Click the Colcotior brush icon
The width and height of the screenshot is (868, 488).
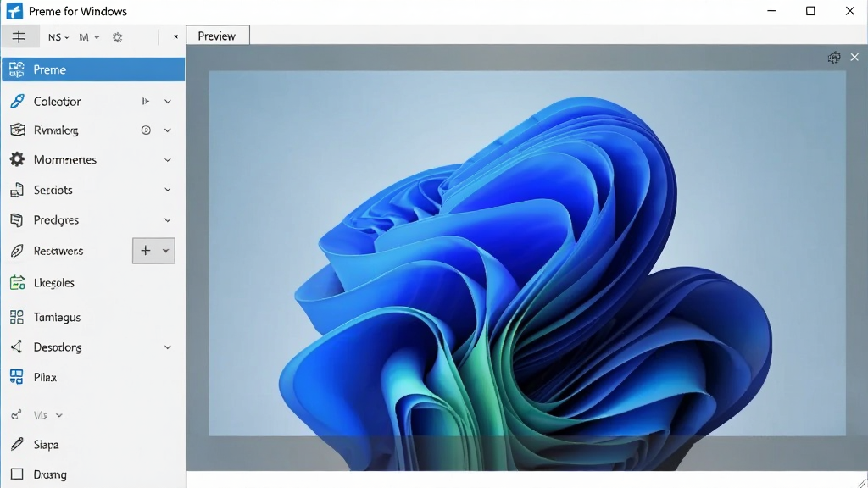(17, 102)
